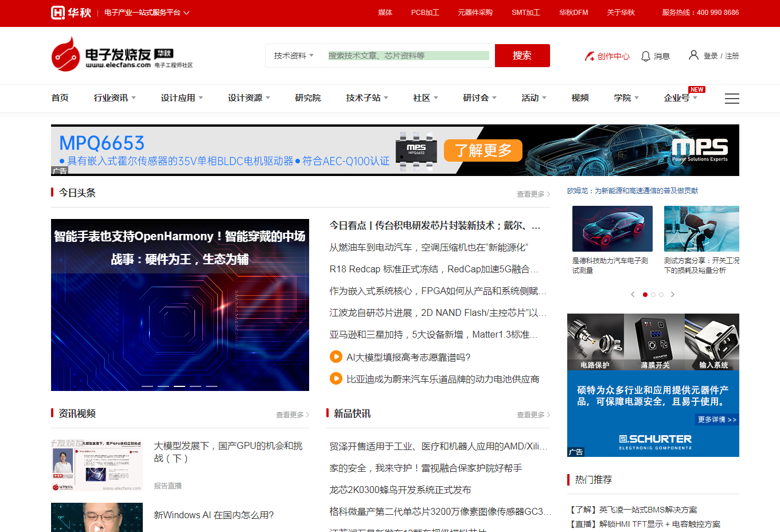
Task: Open article 作为嵌入式系统核心 FPGA
Action: [x=438, y=291]
